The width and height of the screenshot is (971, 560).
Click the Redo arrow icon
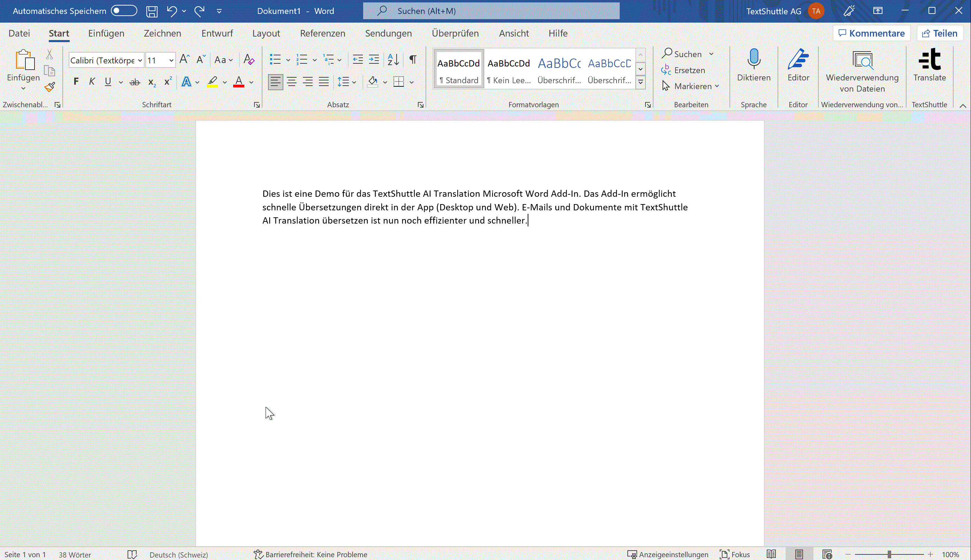click(199, 11)
